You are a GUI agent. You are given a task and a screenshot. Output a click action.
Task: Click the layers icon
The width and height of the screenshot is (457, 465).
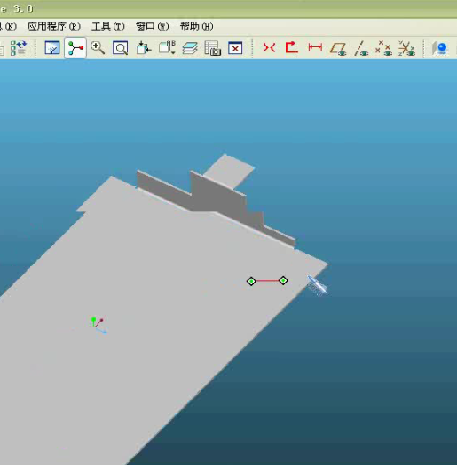(190, 48)
